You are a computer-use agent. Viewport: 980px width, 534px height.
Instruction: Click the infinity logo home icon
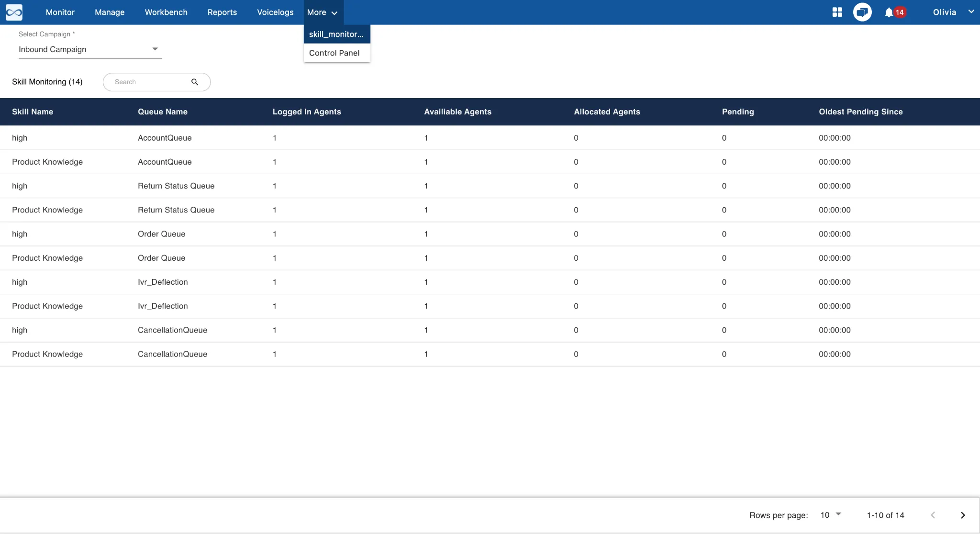click(14, 12)
